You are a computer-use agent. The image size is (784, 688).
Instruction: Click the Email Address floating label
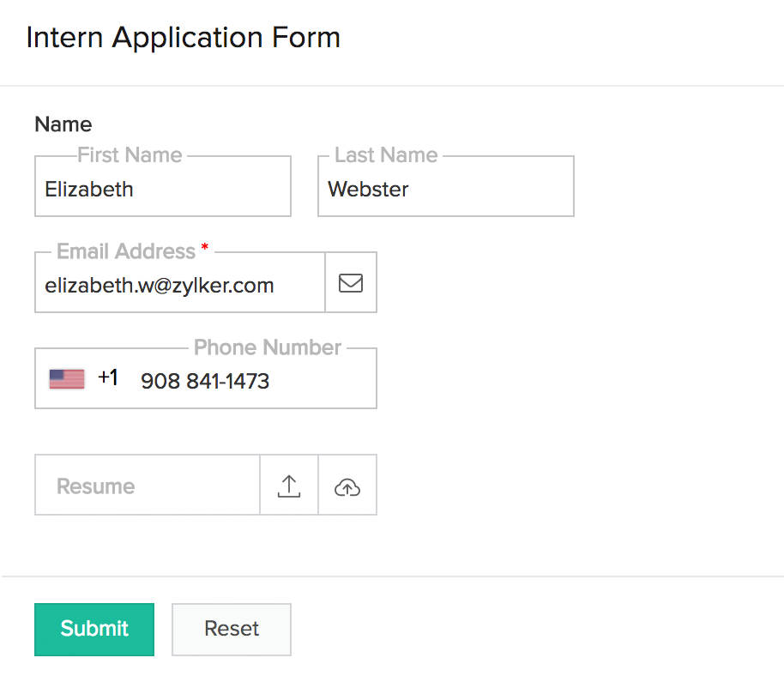click(x=126, y=251)
